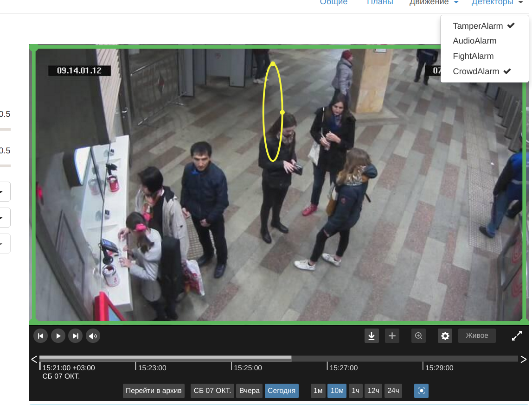Viewport: 532px width, 405px height.
Task: Skip forward with next-frame button
Action: [x=75, y=336]
